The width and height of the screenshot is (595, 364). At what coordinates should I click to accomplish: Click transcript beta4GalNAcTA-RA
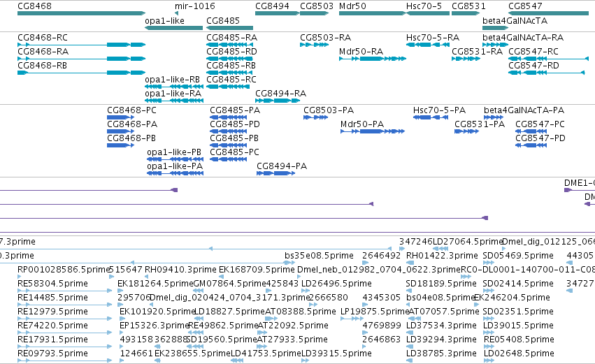pos(495,45)
